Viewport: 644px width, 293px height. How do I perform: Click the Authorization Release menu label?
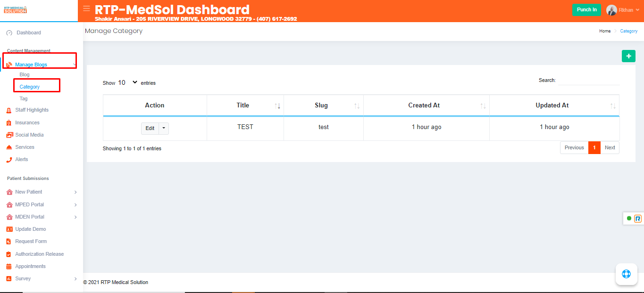tap(40, 254)
